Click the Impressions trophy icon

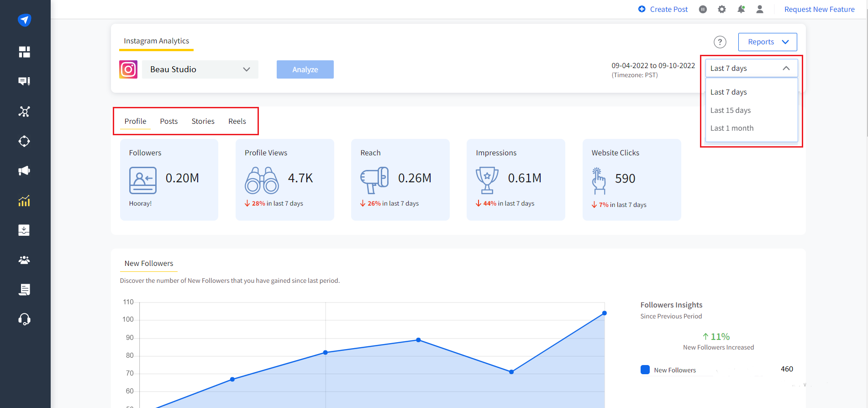pyautogui.click(x=487, y=180)
